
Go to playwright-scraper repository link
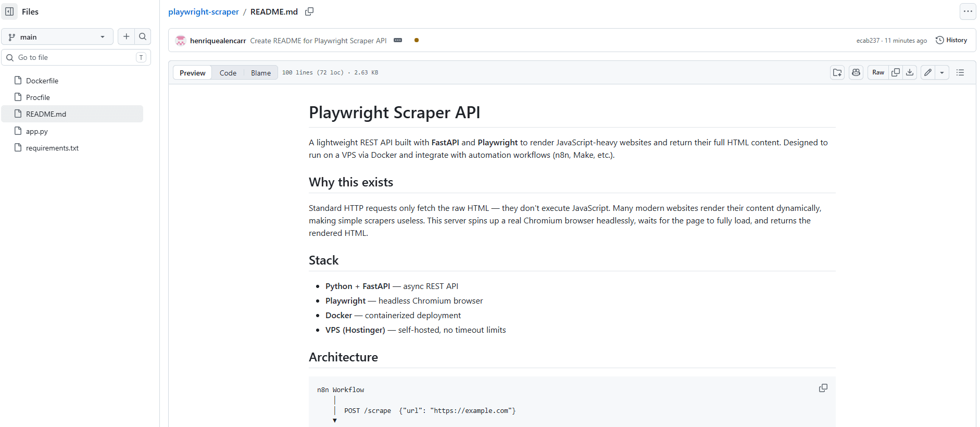[204, 11]
